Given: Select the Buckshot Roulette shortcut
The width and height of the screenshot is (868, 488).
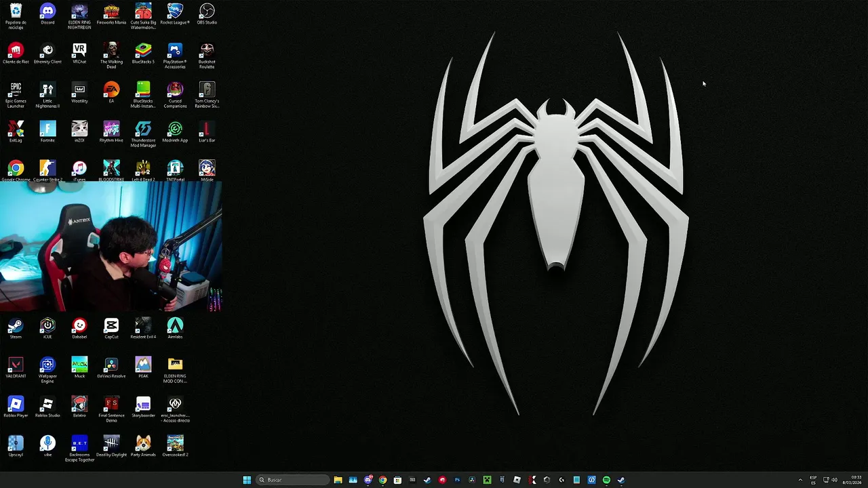Looking at the screenshot, I should [x=207, y=56].
